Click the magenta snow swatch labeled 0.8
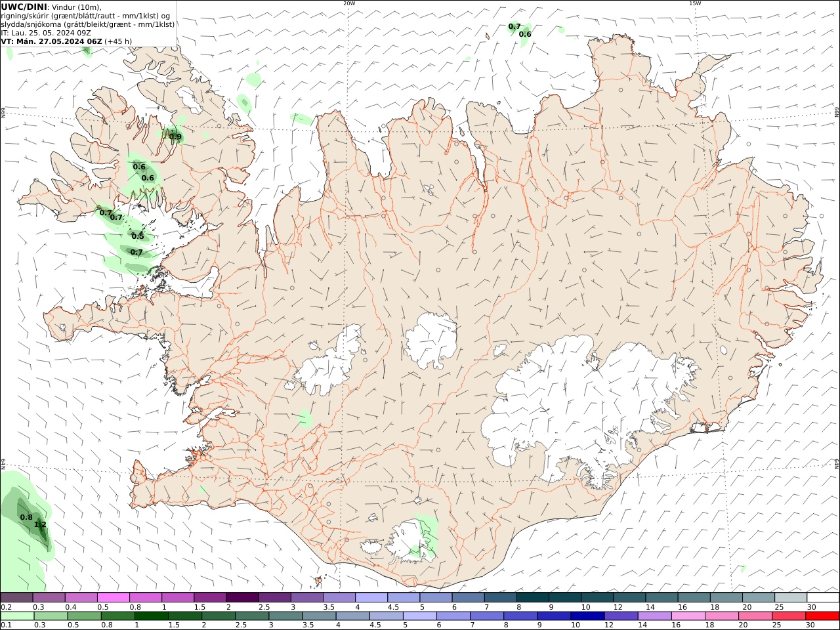Image resolution: width=840 pixels, height=630 pixels. point(146,597)
